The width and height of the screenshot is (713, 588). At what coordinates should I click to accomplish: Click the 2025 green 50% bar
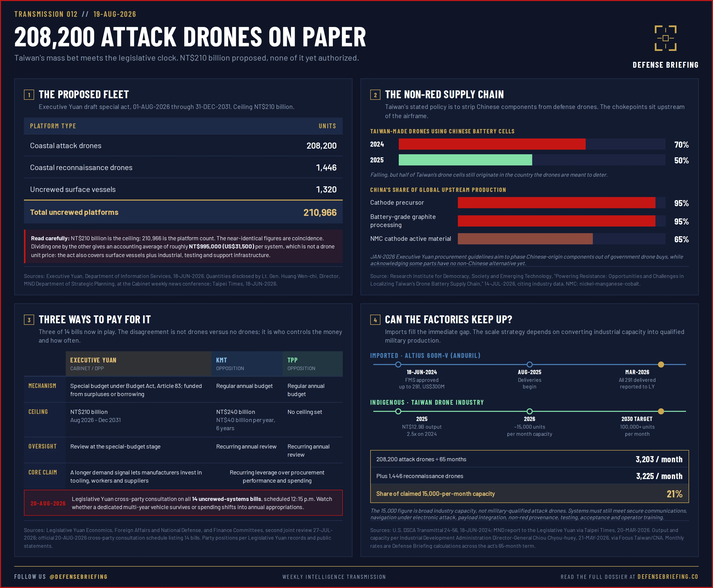click(x=465, y=160)
